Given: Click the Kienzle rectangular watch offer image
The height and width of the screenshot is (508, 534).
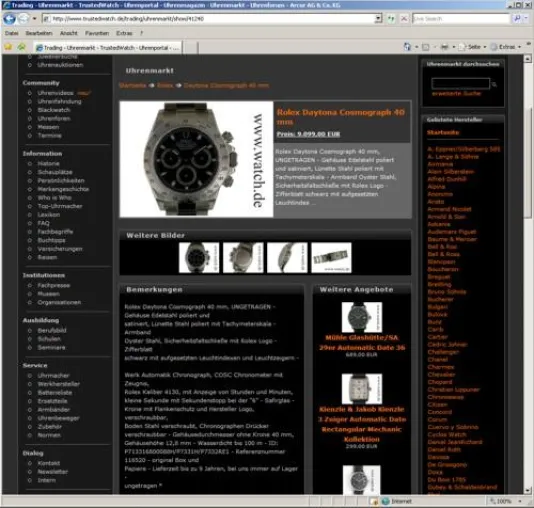Looking at the screenshot, I should tap(362, 389).
